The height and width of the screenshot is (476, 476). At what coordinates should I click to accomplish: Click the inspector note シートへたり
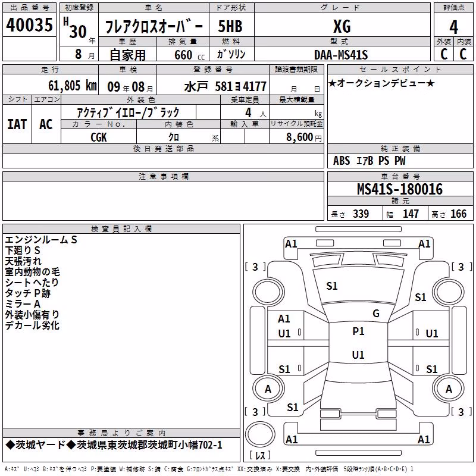point(32,282)
